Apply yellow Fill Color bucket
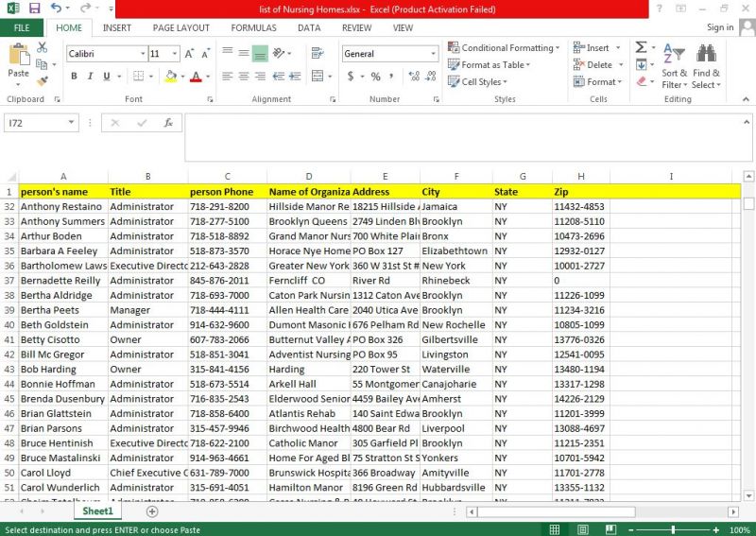The width and height of the screenshot is (756, 536). tap(171, 77)
